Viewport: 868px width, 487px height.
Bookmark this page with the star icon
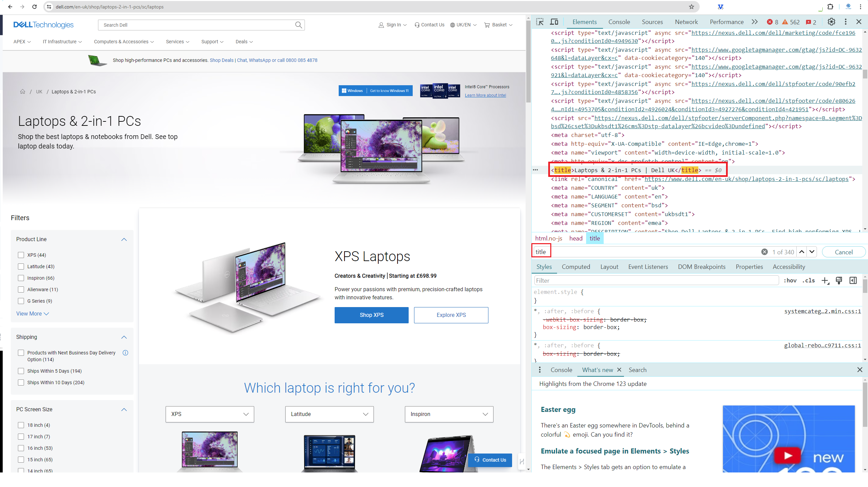[x=691, y=7]
